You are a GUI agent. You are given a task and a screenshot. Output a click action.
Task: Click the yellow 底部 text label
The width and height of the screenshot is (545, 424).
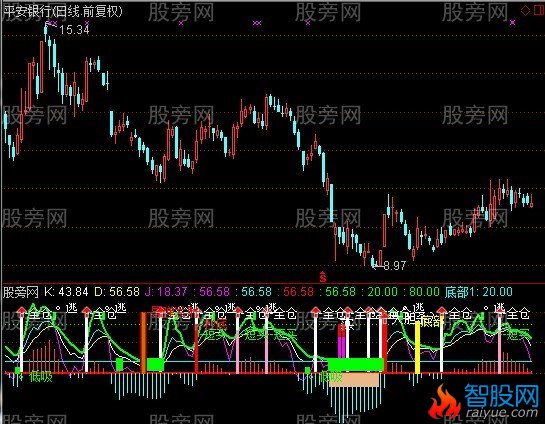[x=432, y=322]
